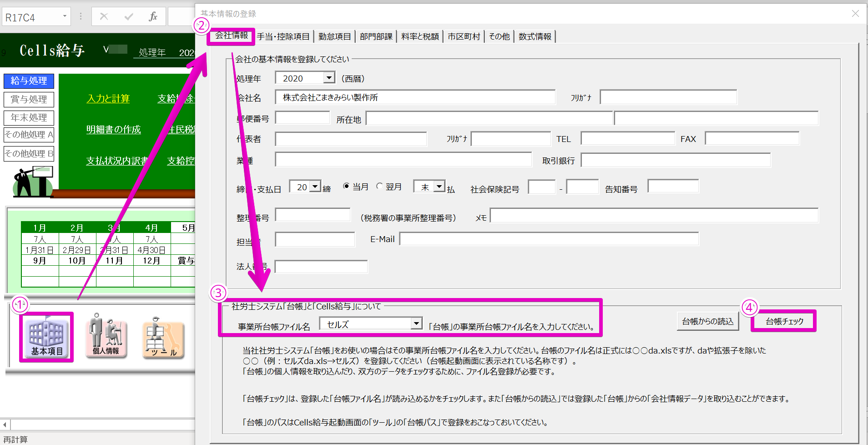Click the 整理番号 input field
This screenshot has width=868, height=445.
click(313, 215)
